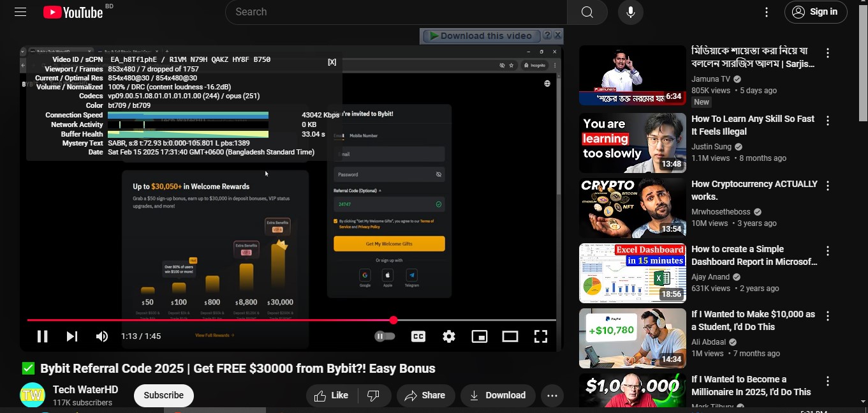
Task: Mute the video with the speaker icon
Action: click(x=102, y=336)
